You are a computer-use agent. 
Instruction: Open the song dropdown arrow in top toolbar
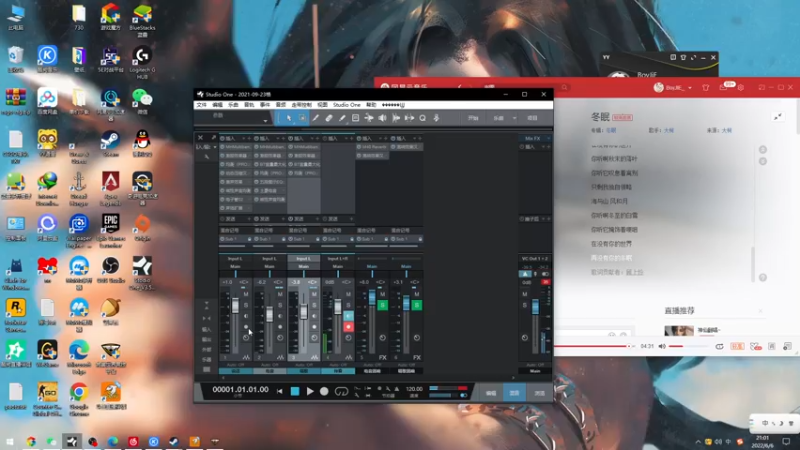tap(514, 118)
